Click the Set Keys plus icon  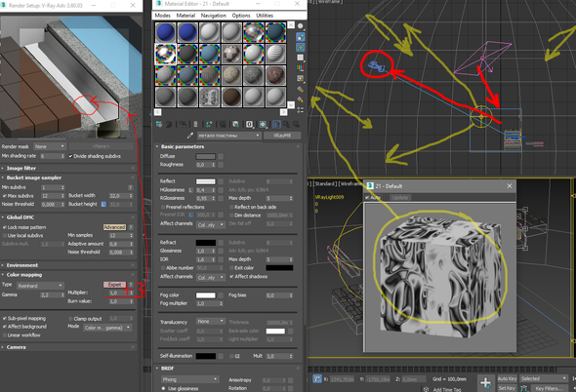pyautogui.click(x=485, y=383)
